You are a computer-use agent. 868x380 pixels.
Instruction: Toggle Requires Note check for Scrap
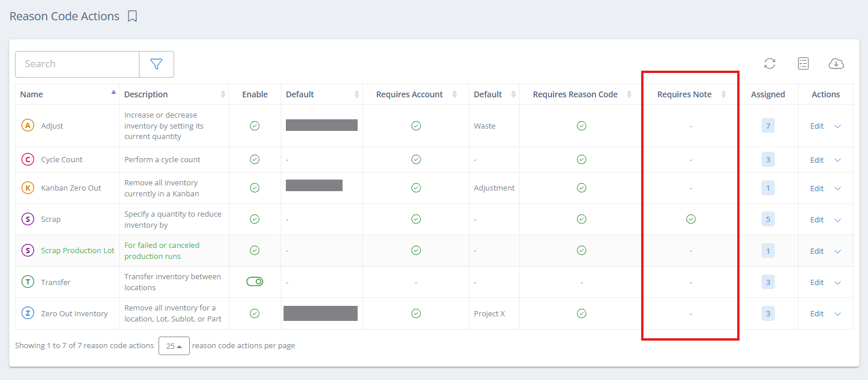point(690,219)
